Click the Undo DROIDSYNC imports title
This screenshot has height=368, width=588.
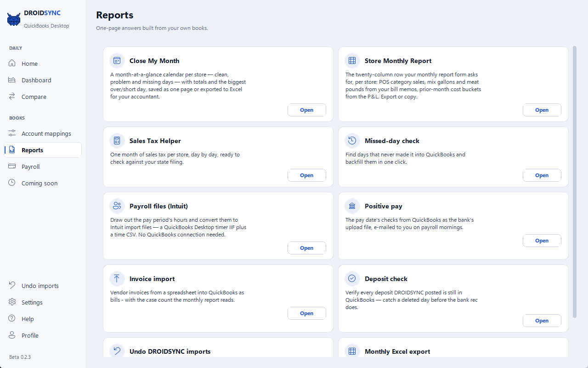[x=170, y=351]
